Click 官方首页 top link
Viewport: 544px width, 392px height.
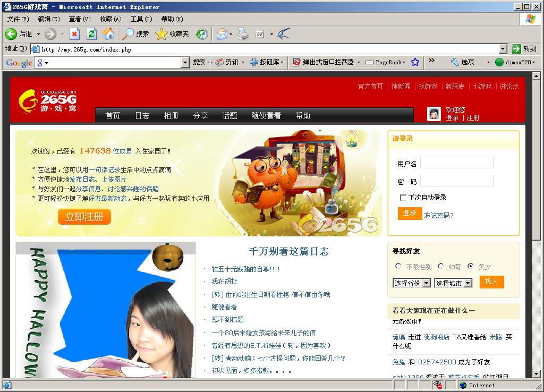tap(370, 87)
